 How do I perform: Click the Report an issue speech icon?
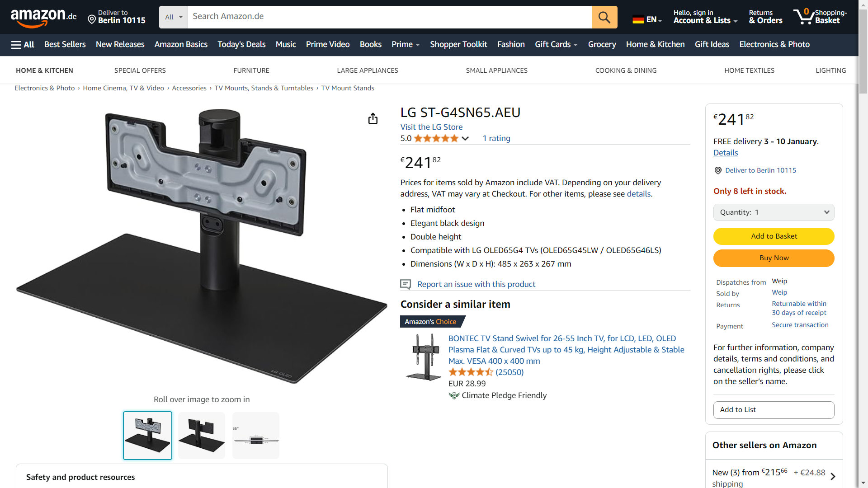(x=406, y=284)
